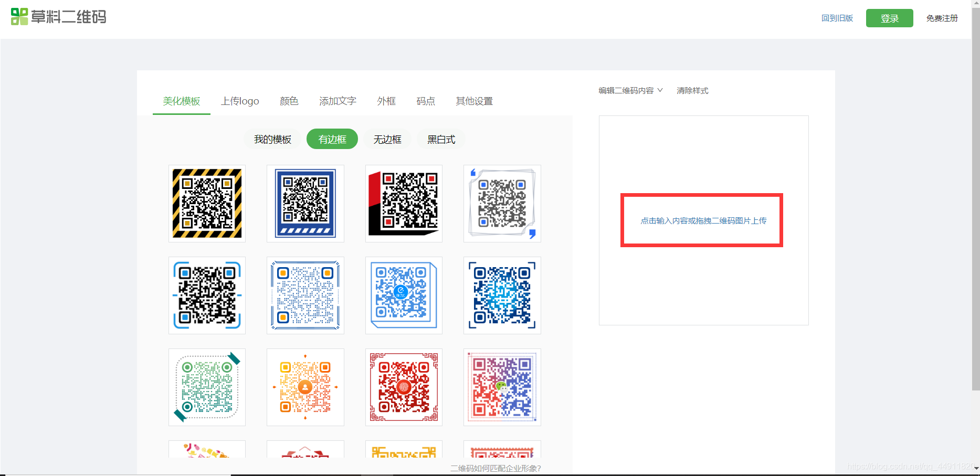980x476 pixels.
Task: Click the page vertical scrollbar
Action: pyautogui.click(x=976, y=199)
